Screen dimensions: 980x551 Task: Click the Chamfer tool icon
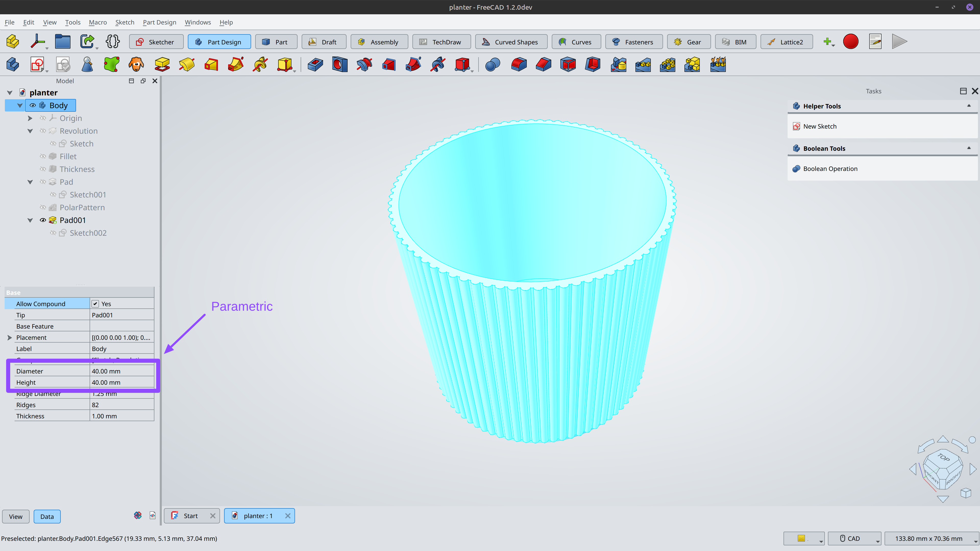pos(544,65)
